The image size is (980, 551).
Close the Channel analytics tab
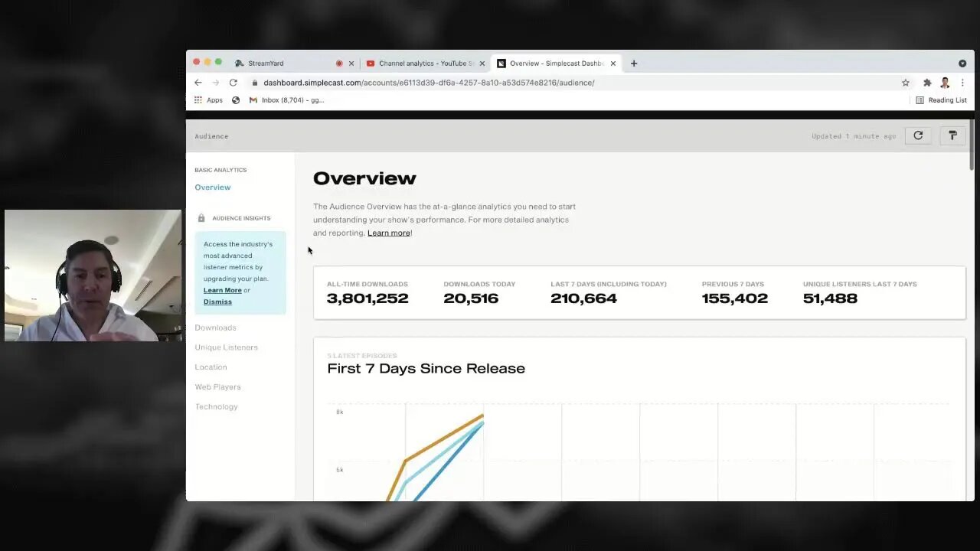[482, 64]
